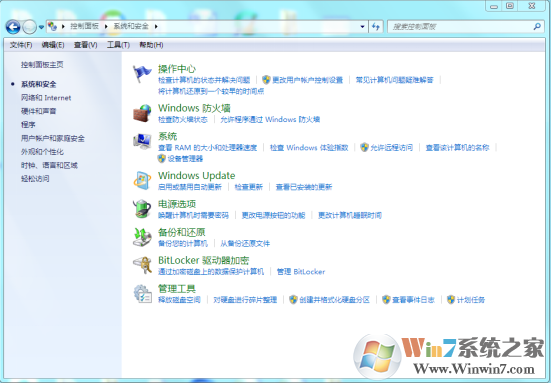551x383 pixels.
Task: Click 从备份还原文件 link
Action: (x=245, y=244)
